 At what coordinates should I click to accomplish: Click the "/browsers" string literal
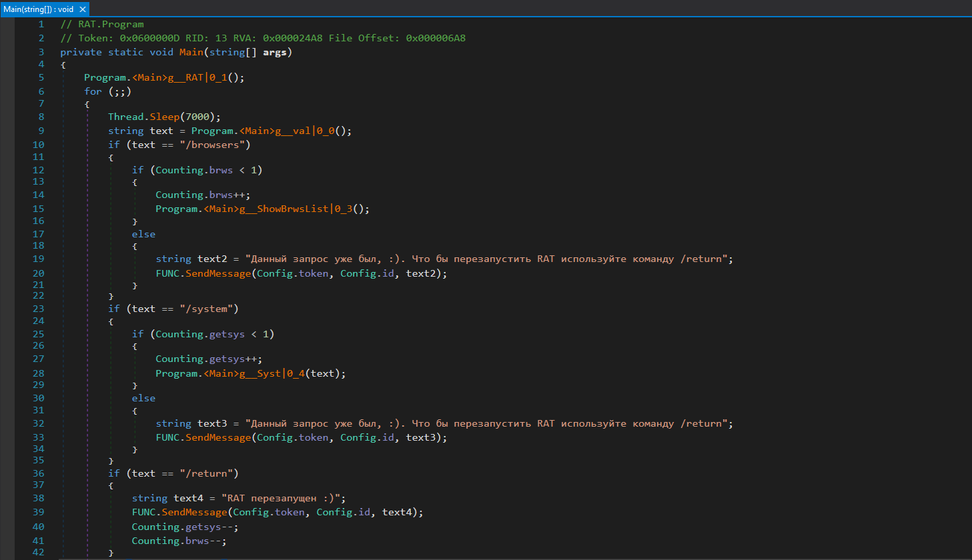211,145
